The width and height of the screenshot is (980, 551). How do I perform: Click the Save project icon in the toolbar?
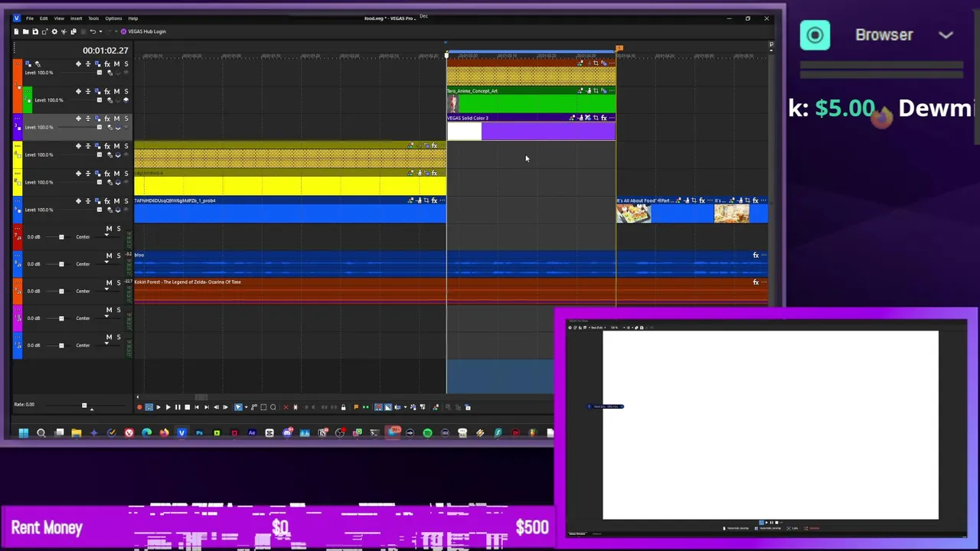click(x=35, y=31)
